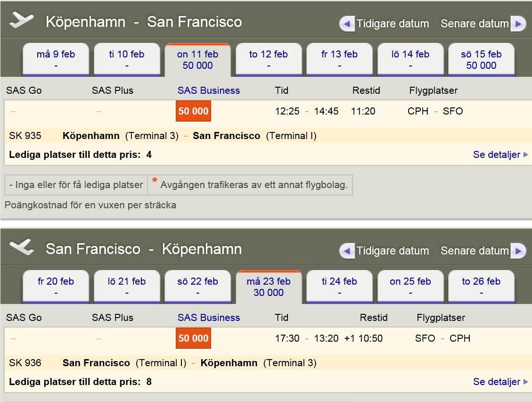Click the SAS Business column header link

(209, 90)
